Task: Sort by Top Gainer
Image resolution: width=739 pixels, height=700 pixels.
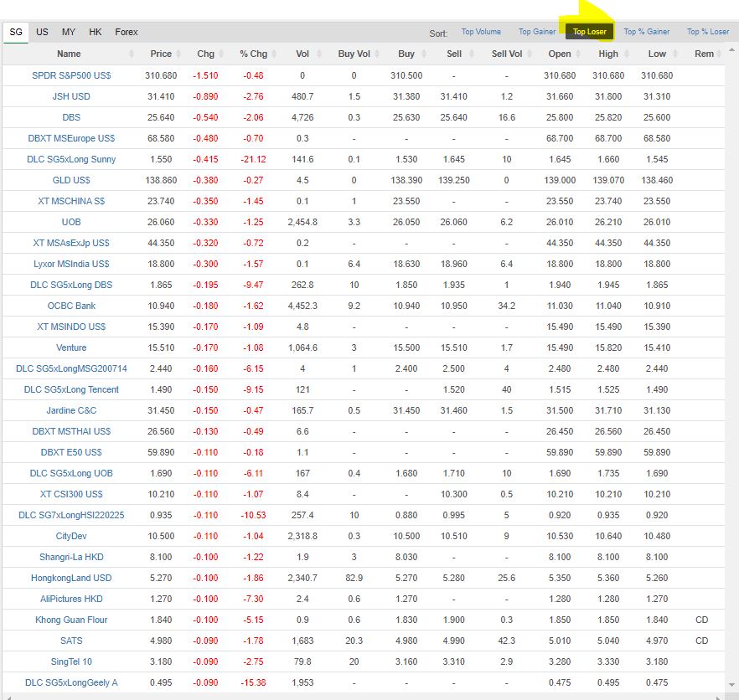Action: (537, 32)
